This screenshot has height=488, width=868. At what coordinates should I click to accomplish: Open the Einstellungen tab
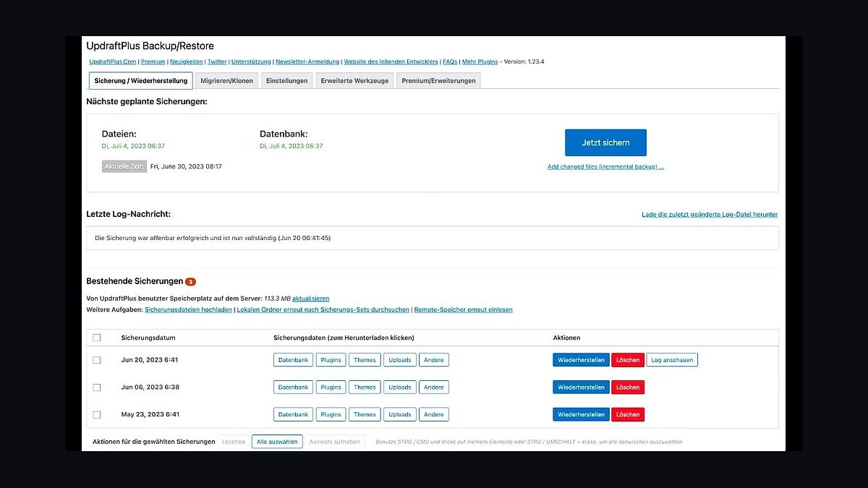[x=287, y=80]
